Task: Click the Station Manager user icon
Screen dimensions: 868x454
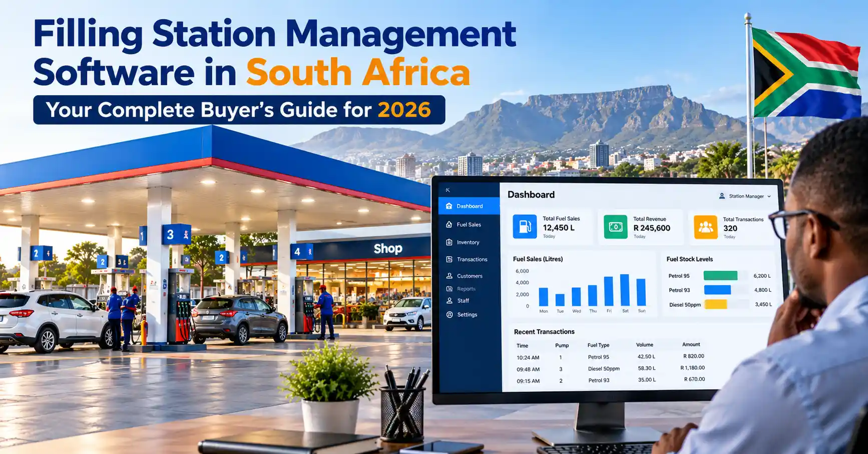Action: (x=722, y=196)
